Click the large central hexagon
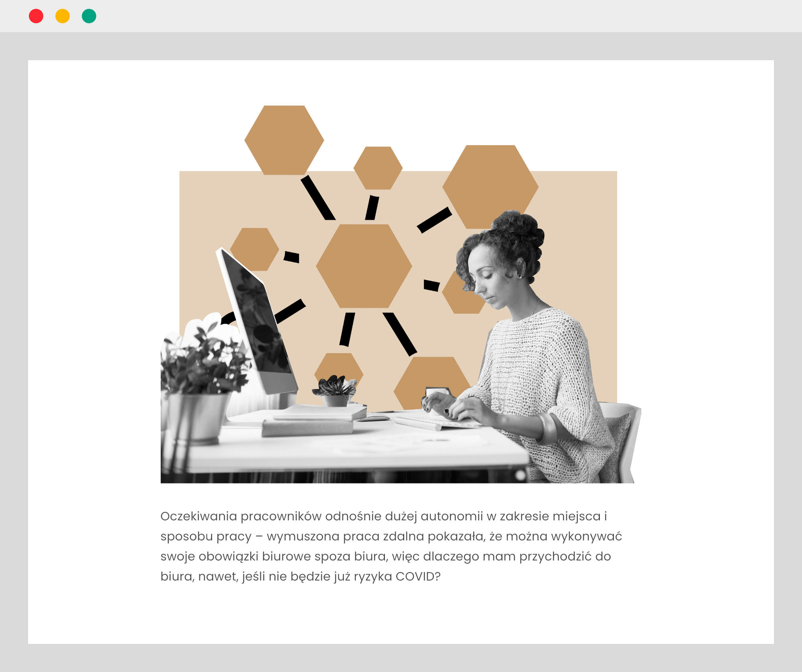The image size is (802, 672). (x=364, y=266)
